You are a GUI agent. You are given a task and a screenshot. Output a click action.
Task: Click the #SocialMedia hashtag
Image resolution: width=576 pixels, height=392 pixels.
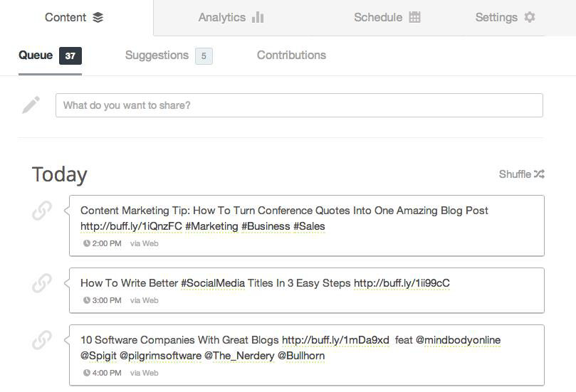[x=213, y=283]
